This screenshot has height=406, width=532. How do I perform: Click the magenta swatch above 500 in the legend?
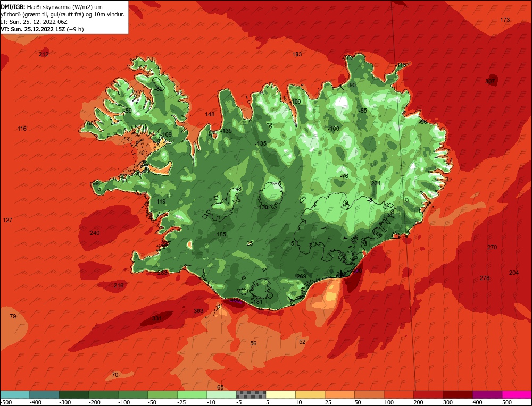pyautogui.click(x=517, y=394)
